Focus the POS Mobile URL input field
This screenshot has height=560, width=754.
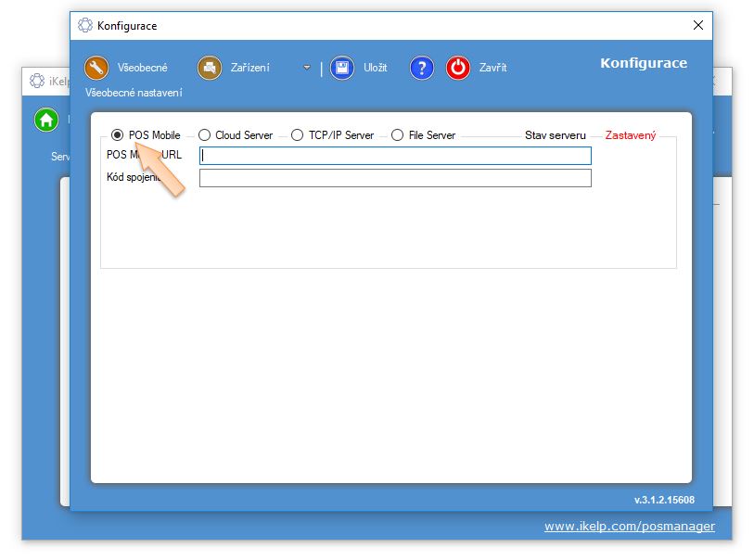(395, 156)
